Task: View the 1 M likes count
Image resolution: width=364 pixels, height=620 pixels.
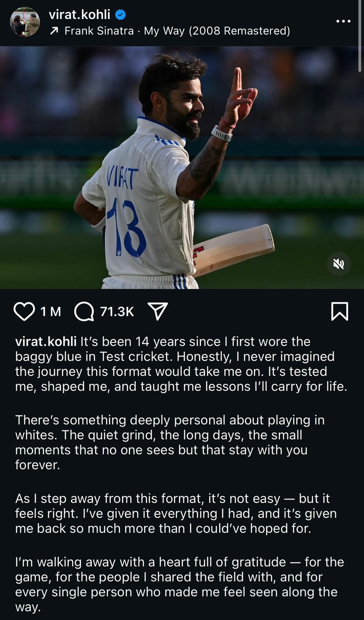Action: (x=51, y=312)
